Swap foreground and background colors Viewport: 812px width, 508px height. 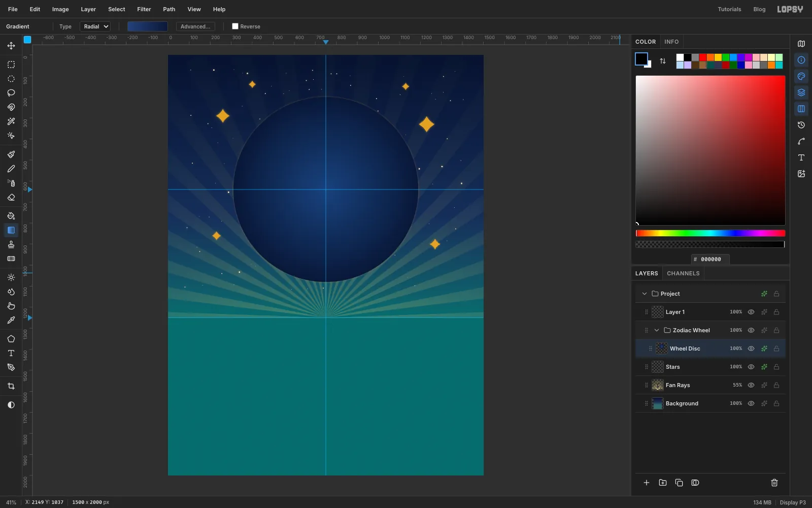coord(663,61)
